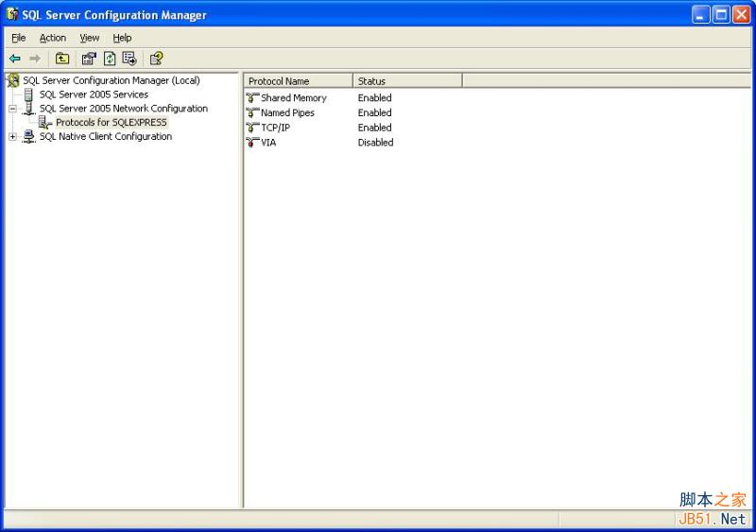Open the Action menu
This screenshot has height=532, width=756.
tap(53, 38)
